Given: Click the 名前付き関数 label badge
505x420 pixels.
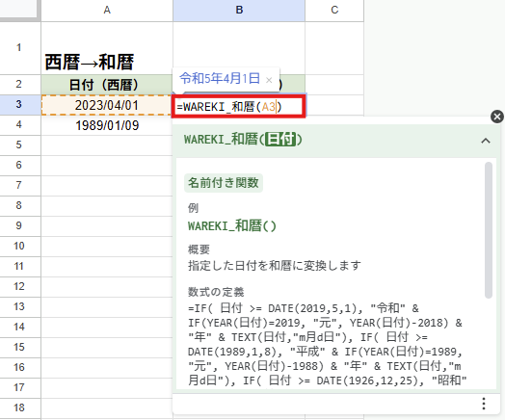Looking at the screenshot, I should click(x=224, y=183).
